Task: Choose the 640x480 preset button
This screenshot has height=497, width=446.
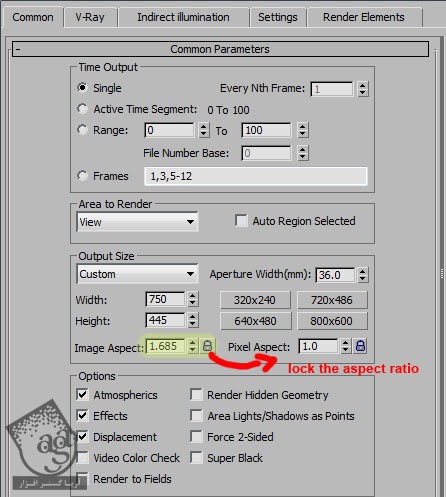Action: 255,321
